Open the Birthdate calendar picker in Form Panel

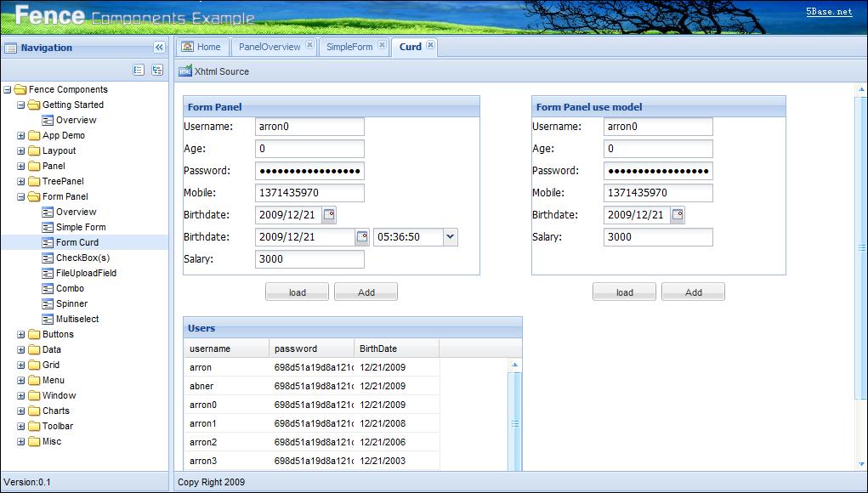(329, 214)
